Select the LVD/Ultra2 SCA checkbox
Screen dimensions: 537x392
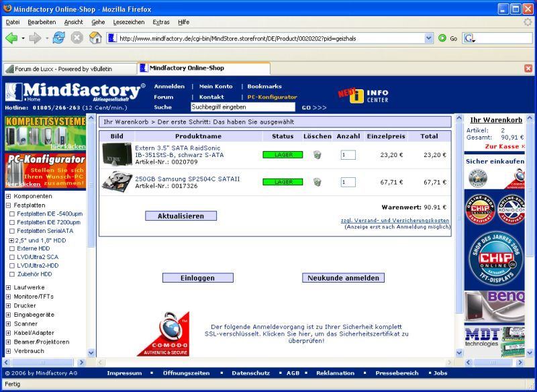(12, 257)
